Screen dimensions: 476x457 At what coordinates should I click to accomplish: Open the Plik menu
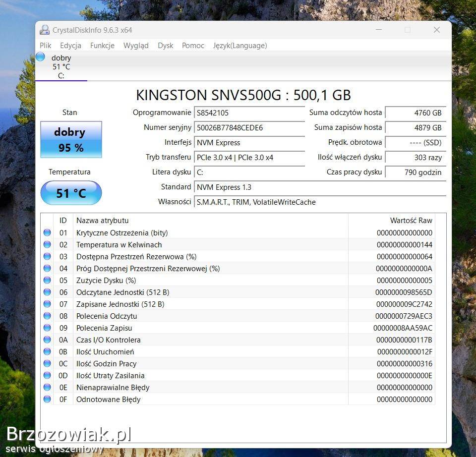pos(45,46)
